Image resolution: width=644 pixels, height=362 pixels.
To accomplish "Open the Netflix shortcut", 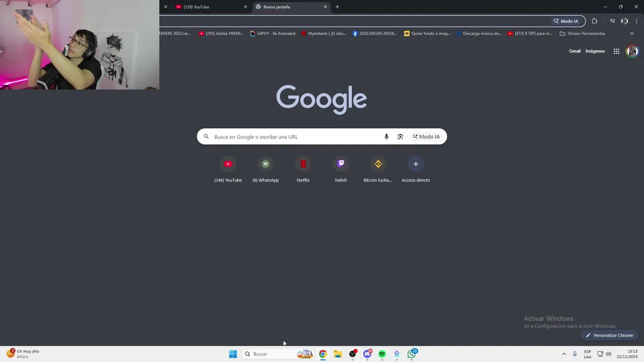I will (x=303, y=170).
